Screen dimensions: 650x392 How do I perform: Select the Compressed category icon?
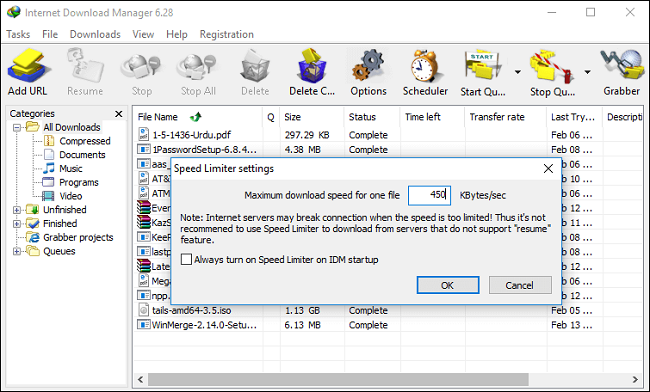[49, 141]
